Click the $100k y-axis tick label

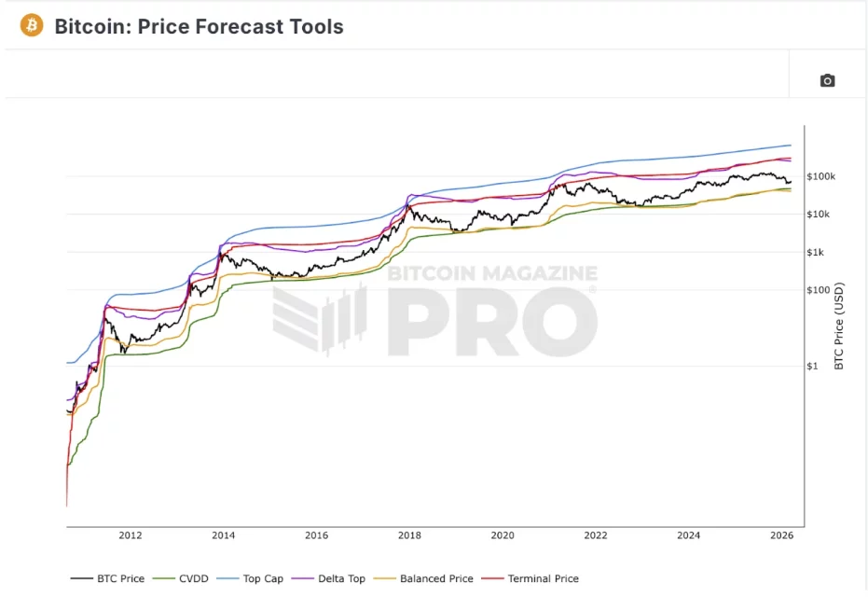pyautogui.click(x=821, y=176)
